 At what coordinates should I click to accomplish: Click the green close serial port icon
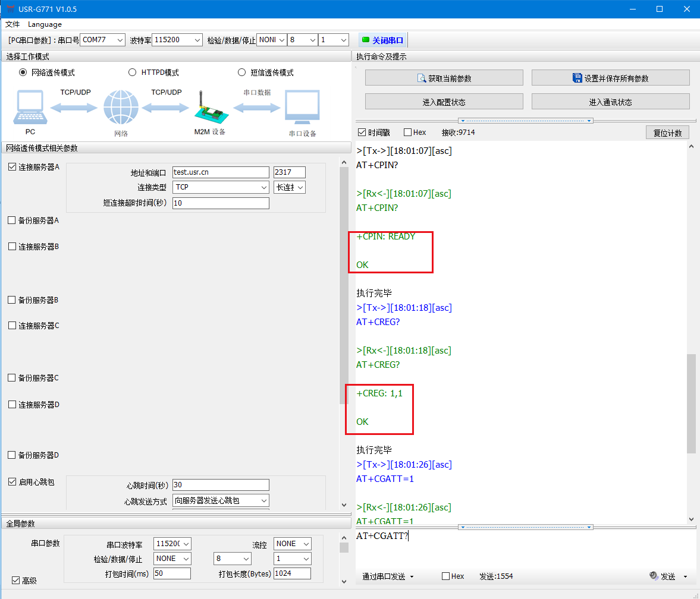click(365, 40)
